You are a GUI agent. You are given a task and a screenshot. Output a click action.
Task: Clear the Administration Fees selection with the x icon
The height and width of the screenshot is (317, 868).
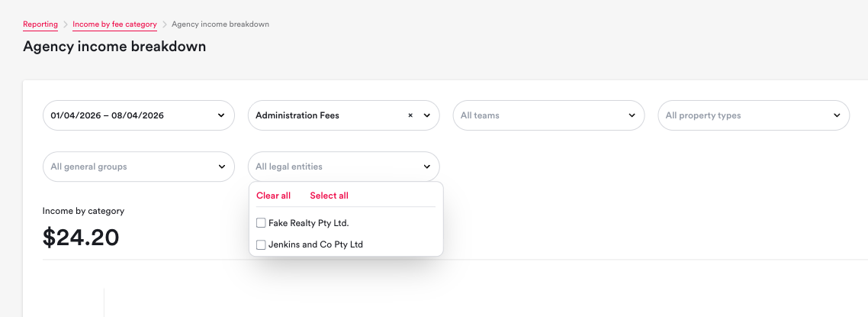pos(410,115)
